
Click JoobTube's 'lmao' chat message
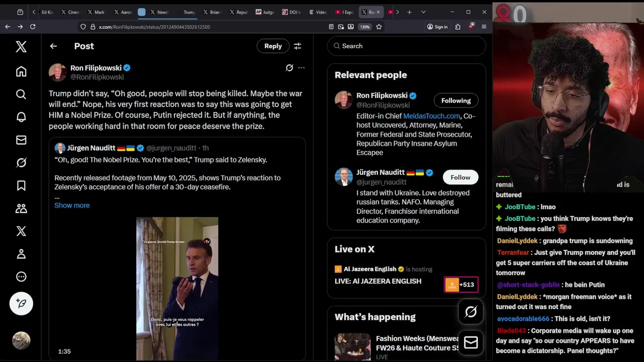(x=548, y=207)
